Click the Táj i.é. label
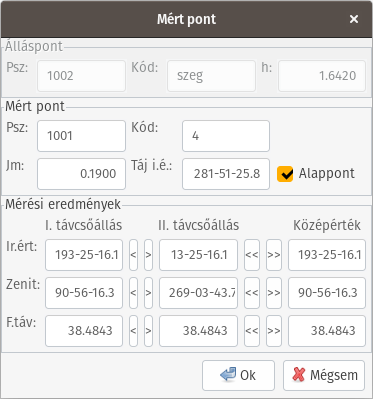373x399 pixels. pos(152,166)
